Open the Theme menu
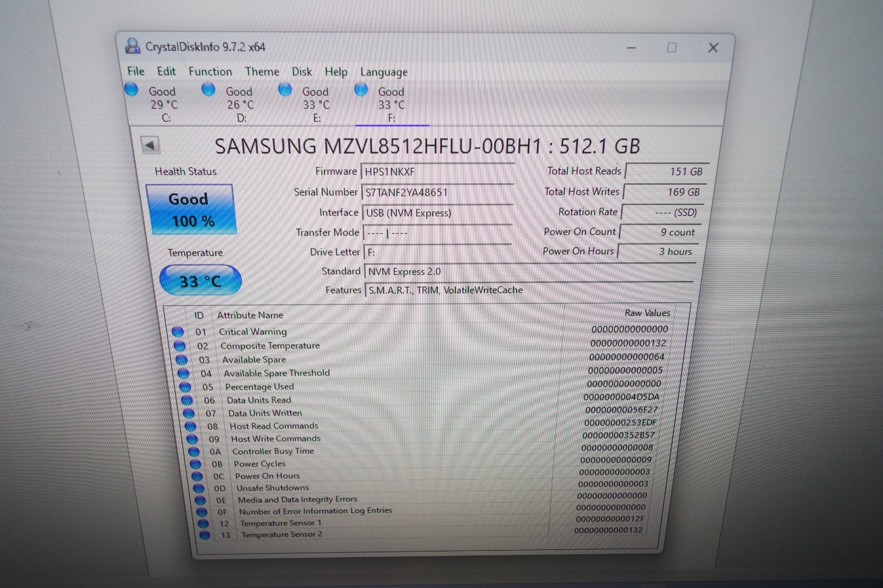 click(x=262, y=72)
